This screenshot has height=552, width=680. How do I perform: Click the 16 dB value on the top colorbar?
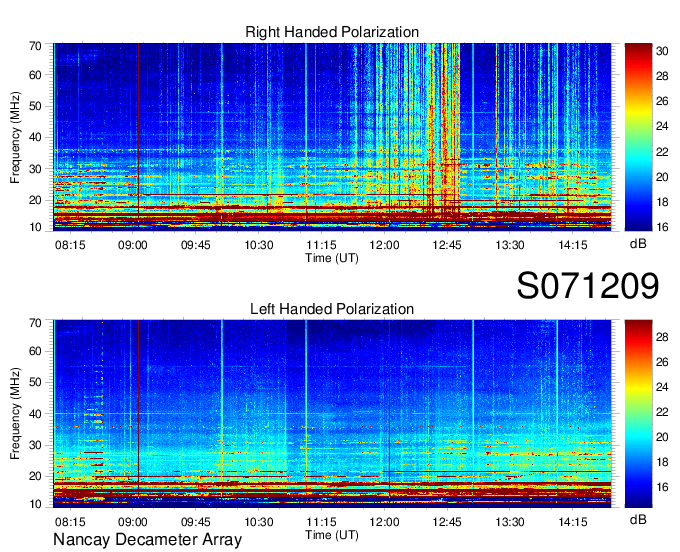(x=662, y=227)
